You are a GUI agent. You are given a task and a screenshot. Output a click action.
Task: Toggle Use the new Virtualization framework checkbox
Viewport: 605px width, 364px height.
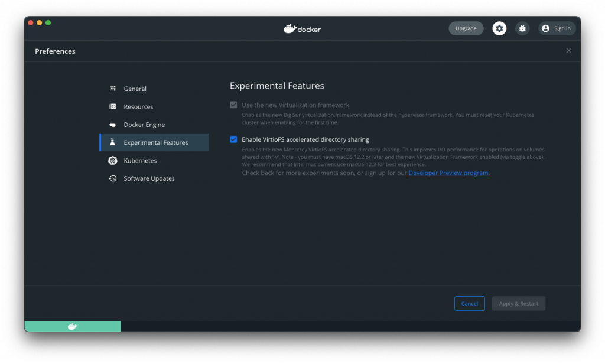[233, 105]
